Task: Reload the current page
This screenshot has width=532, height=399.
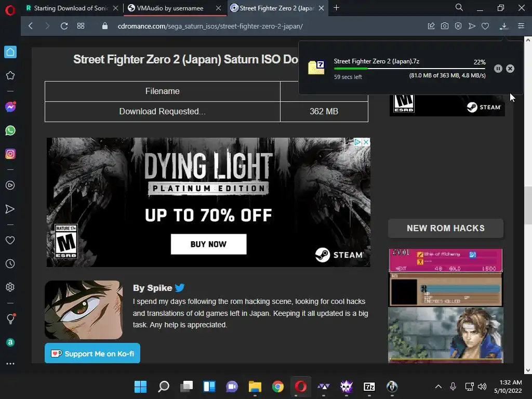Action: pos(64,26)
